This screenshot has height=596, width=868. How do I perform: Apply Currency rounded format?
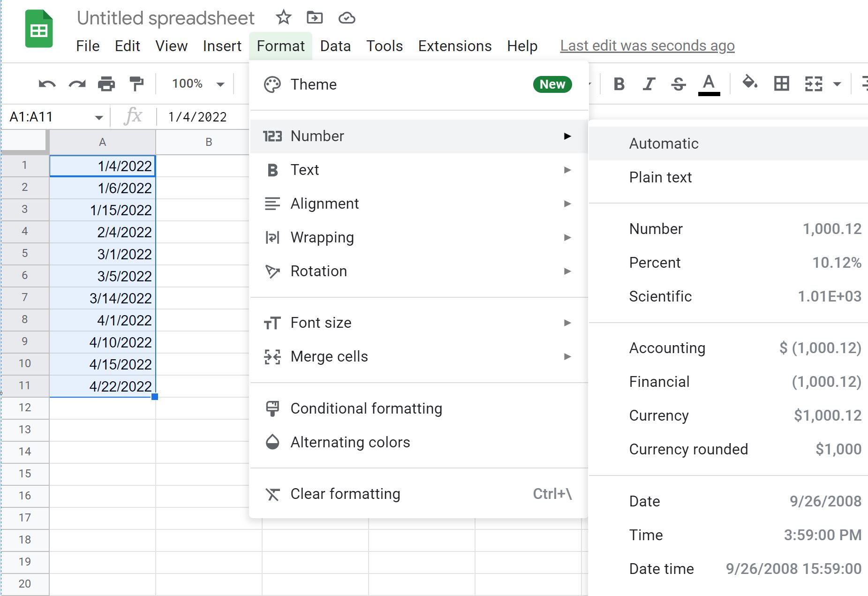point(728,449)
